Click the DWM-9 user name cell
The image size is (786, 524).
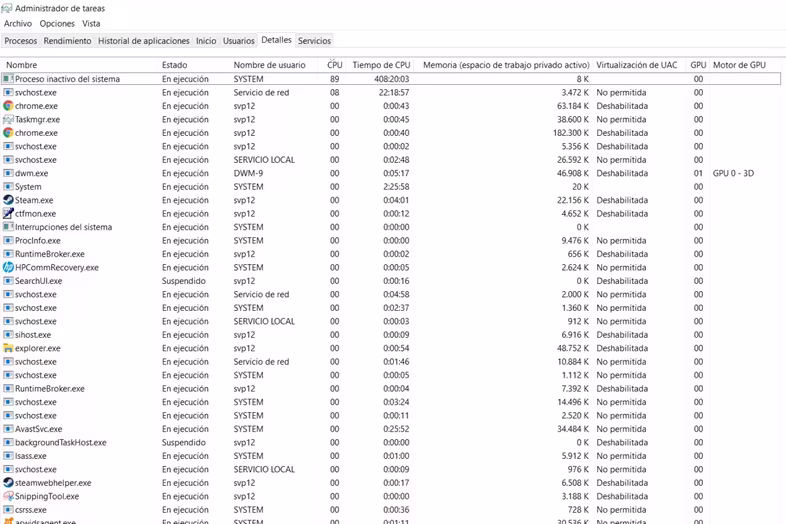(x=248, y=173)
